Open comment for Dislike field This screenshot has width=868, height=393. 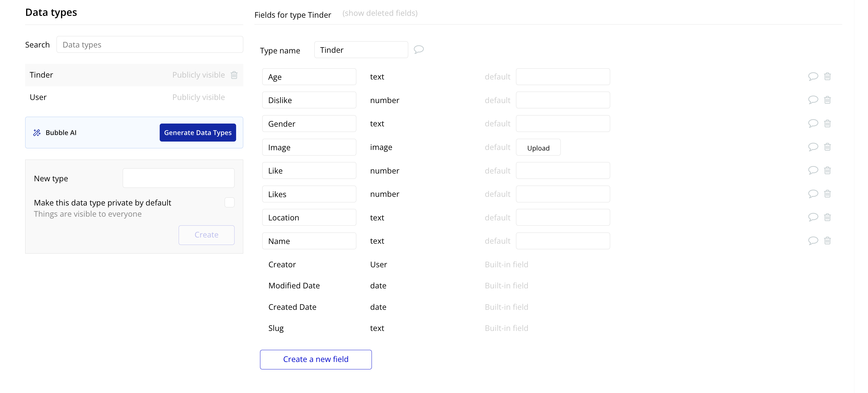pyautogui.click(x=813, y=100)
